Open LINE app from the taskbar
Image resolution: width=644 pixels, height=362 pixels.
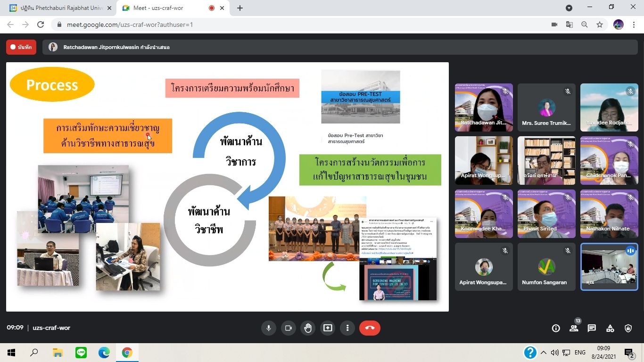coord(81,353)
